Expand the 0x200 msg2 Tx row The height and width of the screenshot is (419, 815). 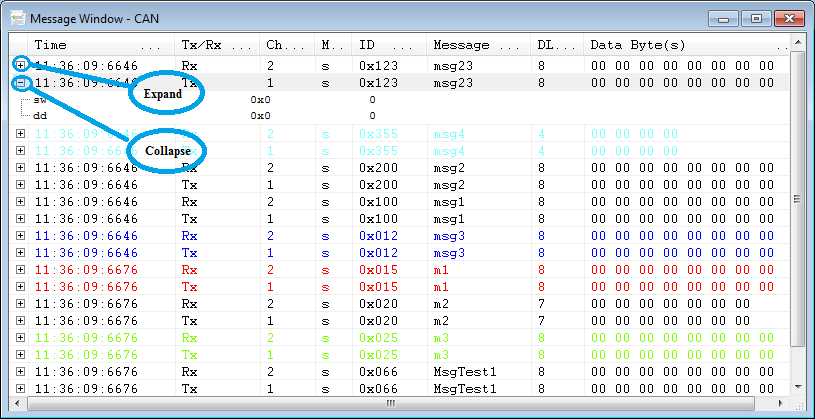tap(20, 185)
